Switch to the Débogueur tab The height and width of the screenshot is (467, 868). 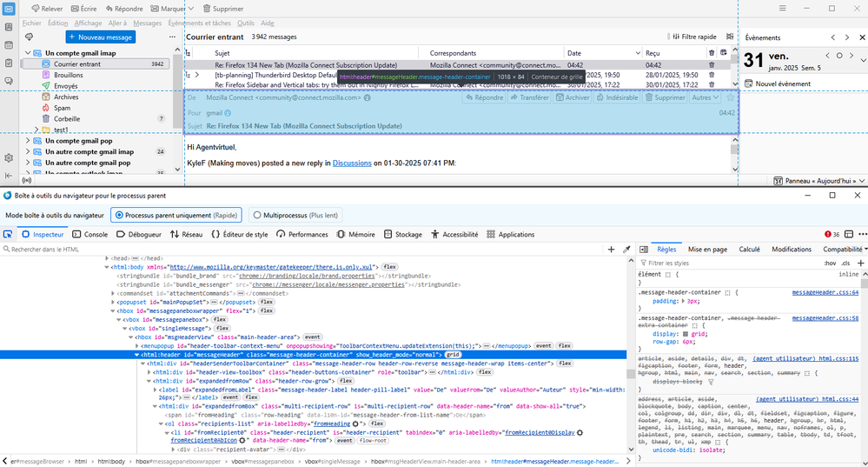[139, 234]
